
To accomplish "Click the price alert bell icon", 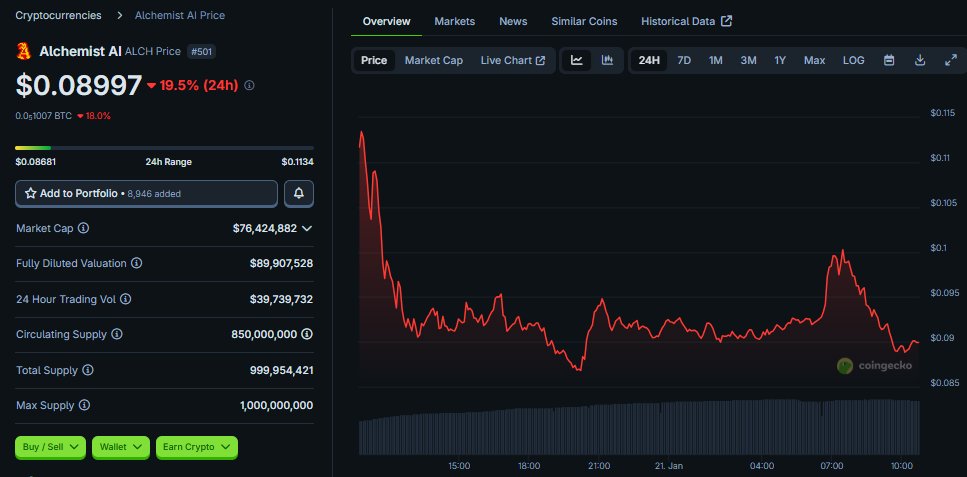I will (x=299, y=193).
